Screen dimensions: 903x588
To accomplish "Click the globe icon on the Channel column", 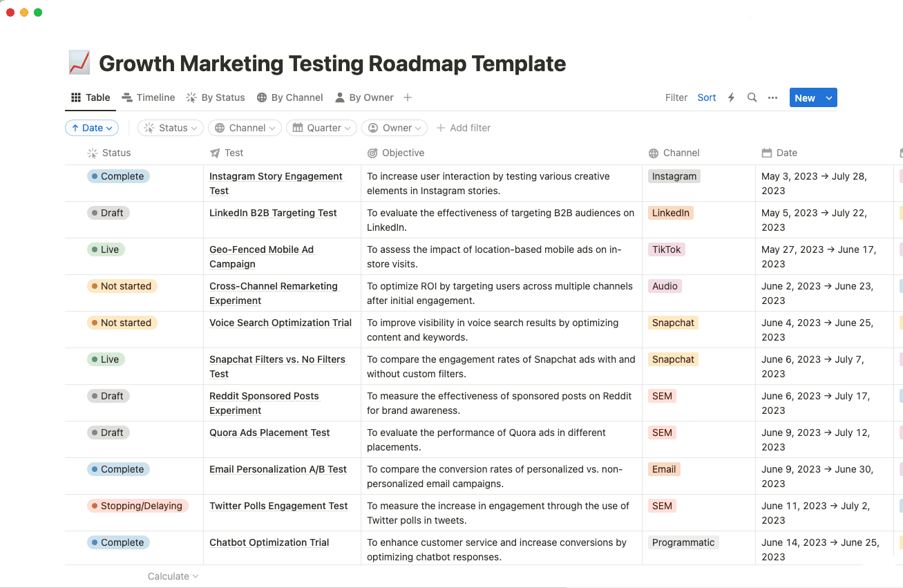I will pos(654,153).
